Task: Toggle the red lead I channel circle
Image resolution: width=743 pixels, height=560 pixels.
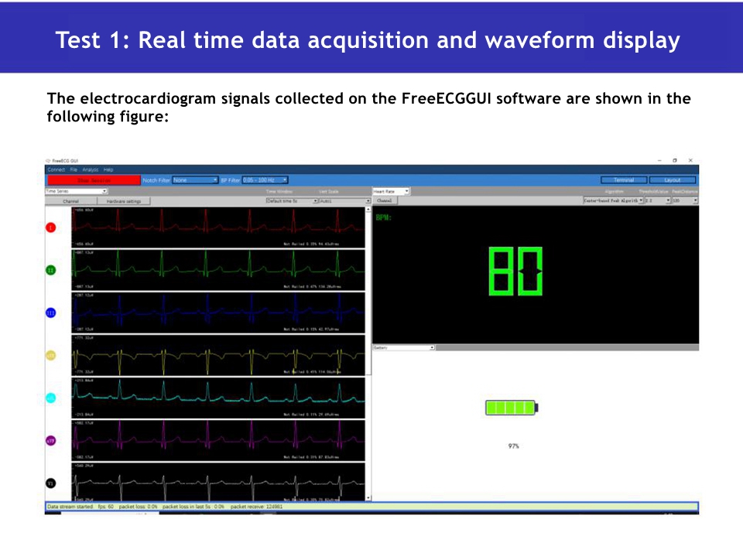Action: pos(51,227)
